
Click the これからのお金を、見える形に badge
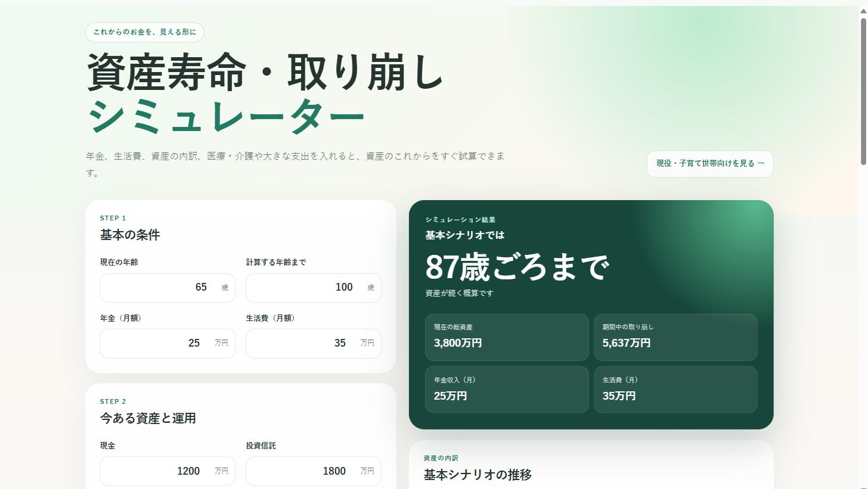145,32
